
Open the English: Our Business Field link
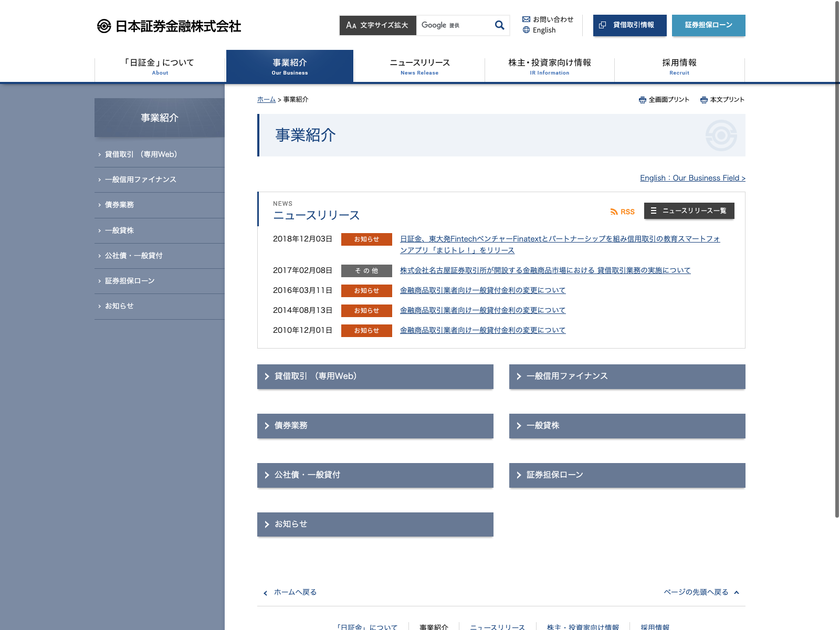(692, 178)
